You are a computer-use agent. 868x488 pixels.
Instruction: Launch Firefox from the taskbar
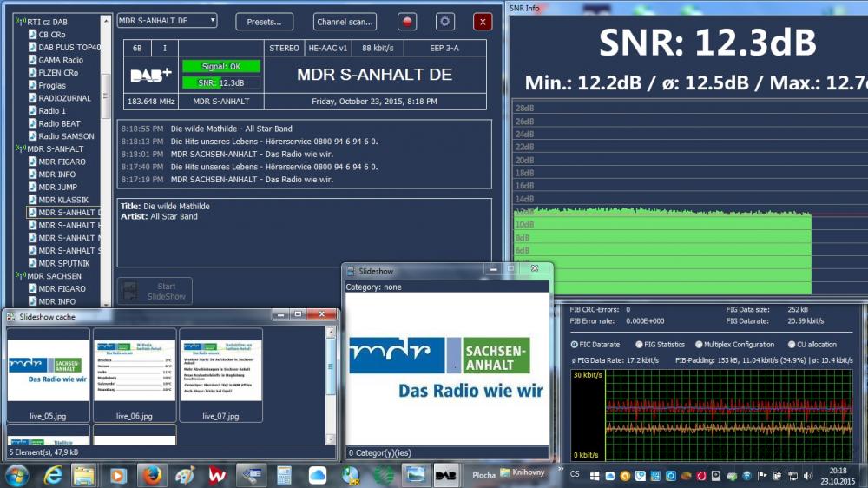pyautogui.click(x=151, y=476)
